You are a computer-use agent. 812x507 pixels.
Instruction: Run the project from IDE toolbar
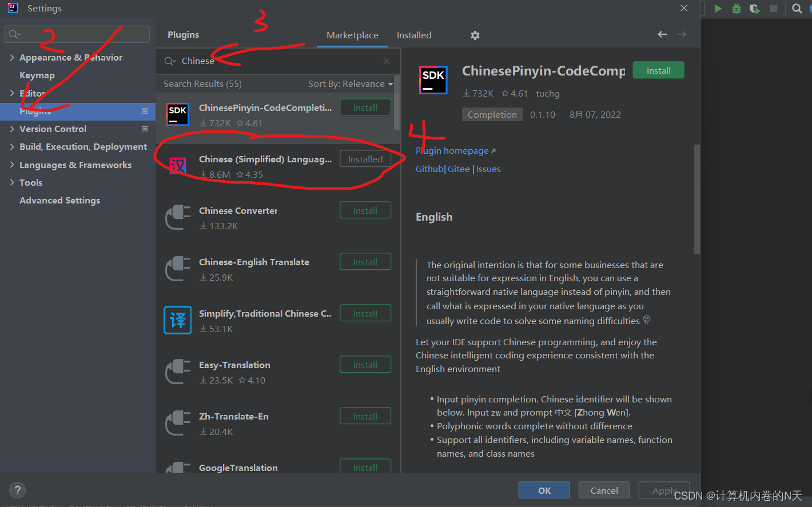tap(718, 9)
